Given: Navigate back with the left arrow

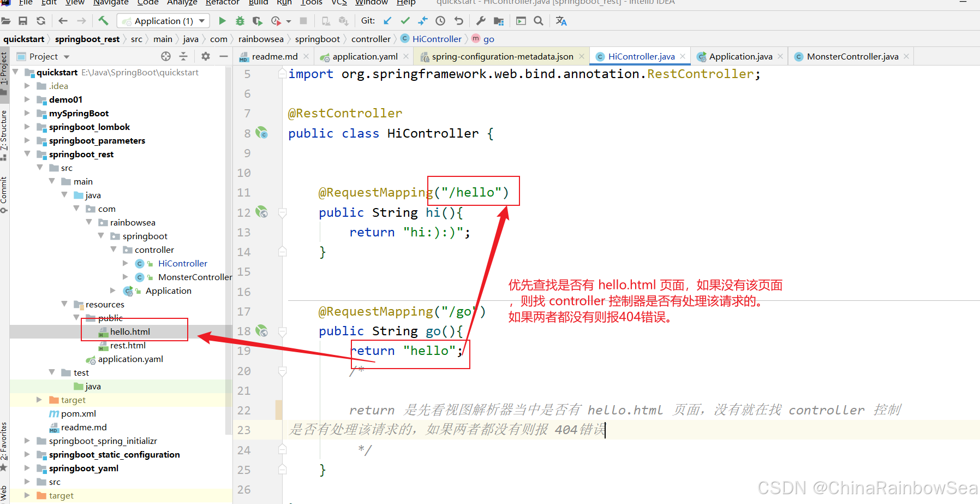Looking at the screenshot, I should (63, 21).
